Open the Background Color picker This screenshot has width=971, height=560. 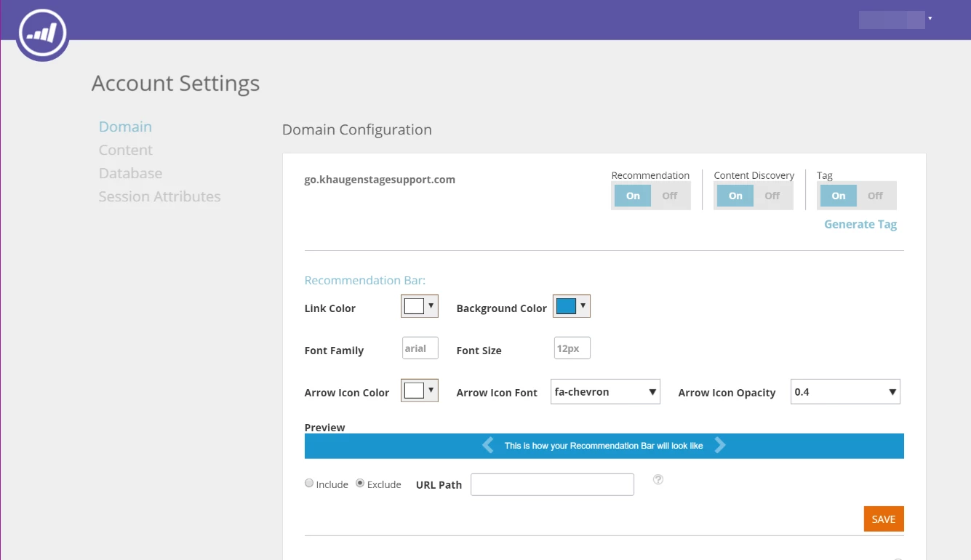pyautogui.click(x=572, y=306)
